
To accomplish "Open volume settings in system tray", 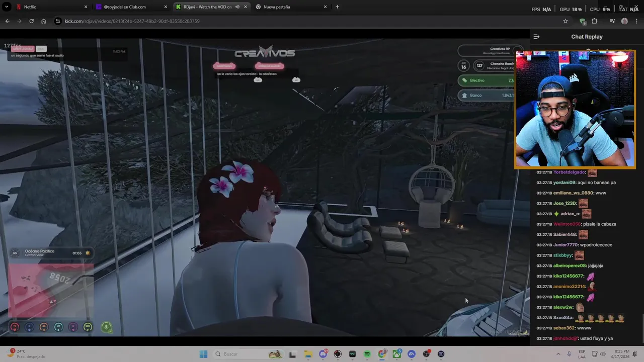I will [x=603, y=354].
